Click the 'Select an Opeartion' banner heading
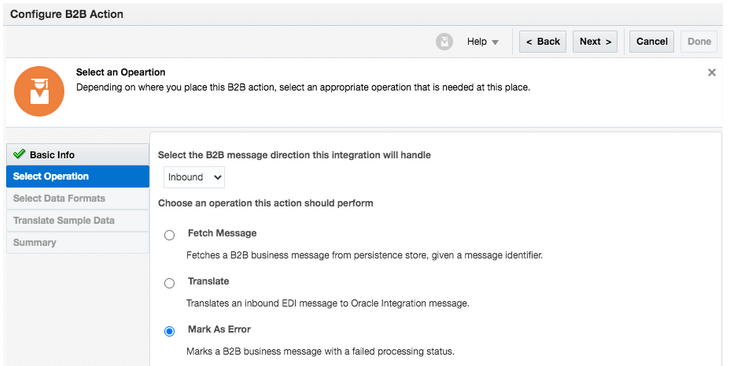Screen dimensions: 729x366 tap(121, 72)
